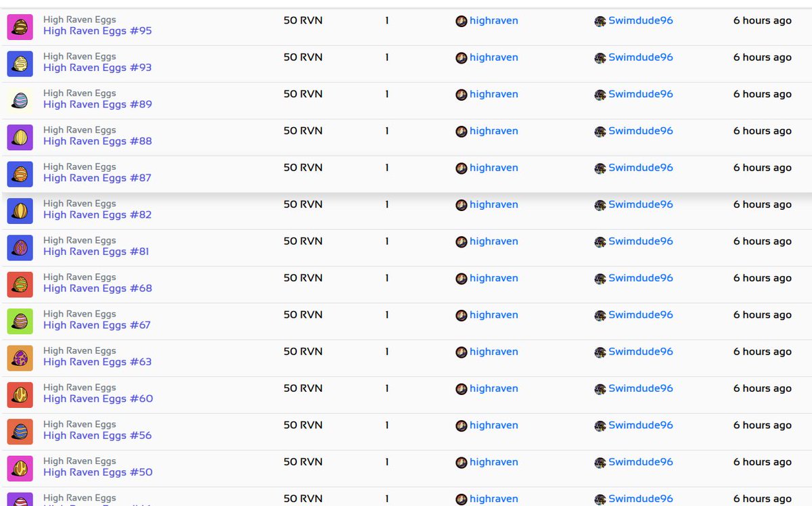Screen dimensions: 812x506
Task: Click highraven avatar icon in #93 row
Action: pyautogui.click(x=461, y=57)
